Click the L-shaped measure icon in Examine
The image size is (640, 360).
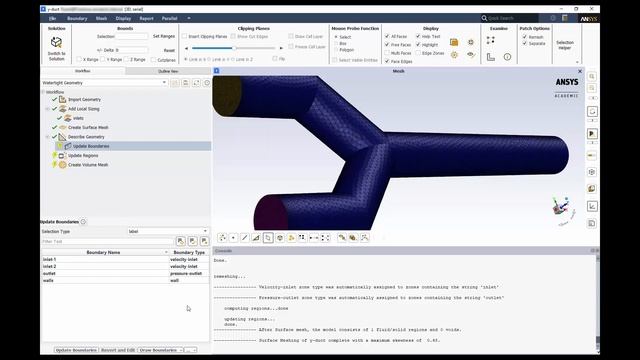(491, 57)
